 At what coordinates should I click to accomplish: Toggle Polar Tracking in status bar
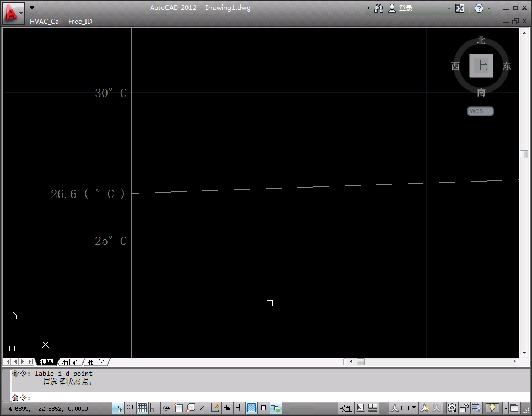166,408
